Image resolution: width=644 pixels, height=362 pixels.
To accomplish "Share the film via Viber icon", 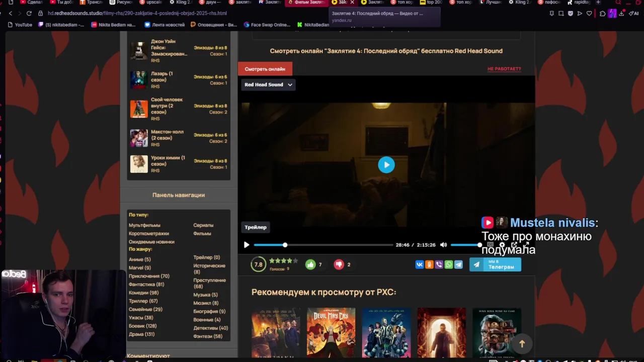I will pyautogui.click(x=439, y=264).
